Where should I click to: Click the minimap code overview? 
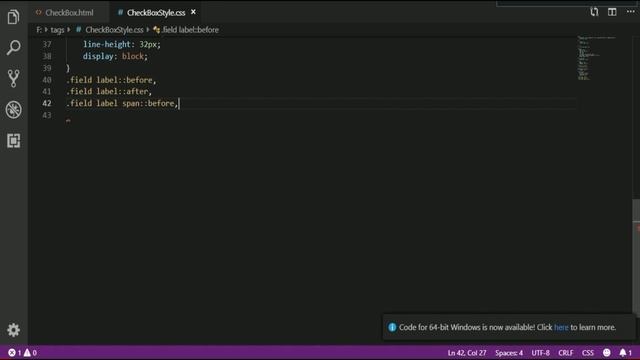pos(596,58)
